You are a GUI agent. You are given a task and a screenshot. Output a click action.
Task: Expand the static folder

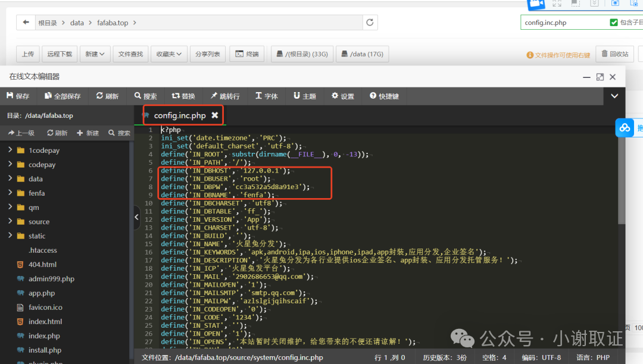click(10, 236)
